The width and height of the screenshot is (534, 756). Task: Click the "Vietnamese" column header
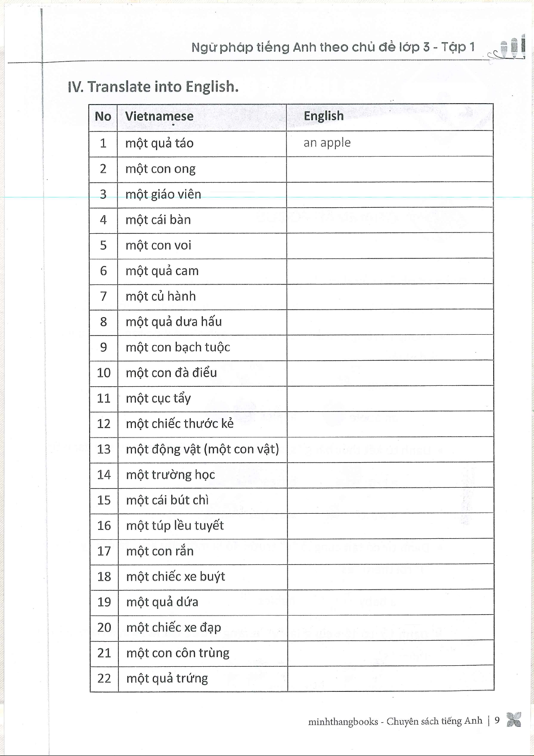[159, 117]
